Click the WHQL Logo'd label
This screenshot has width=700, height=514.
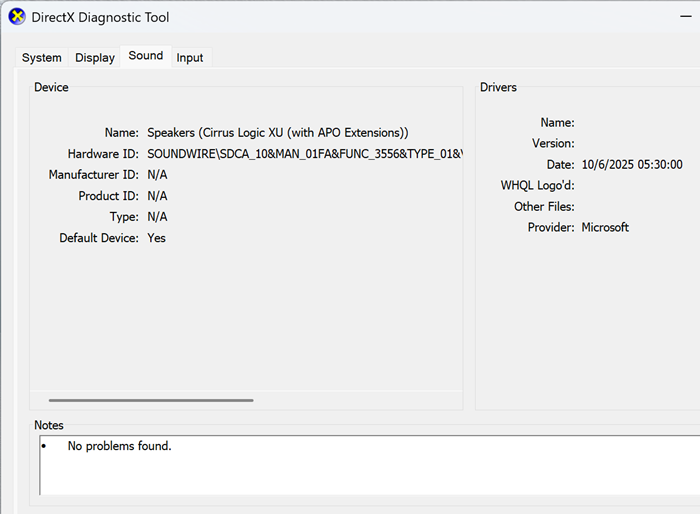pyautogui.click(x=538, y=185)
